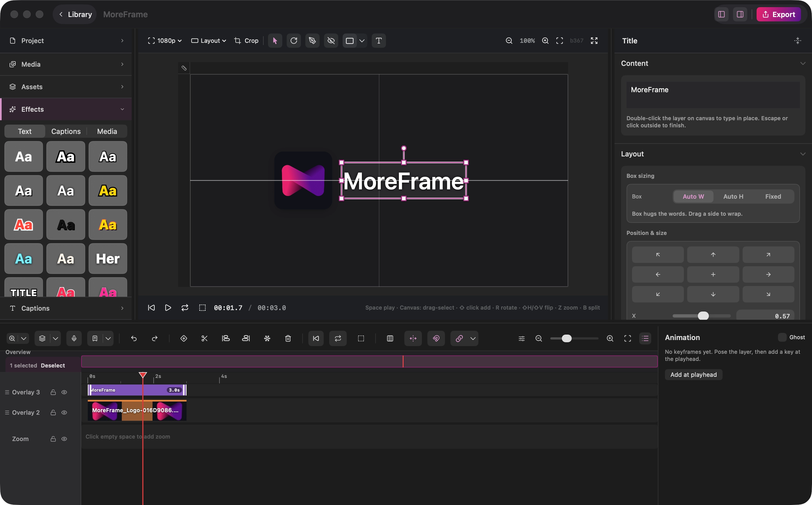Expand the Media section

(66, 64)
